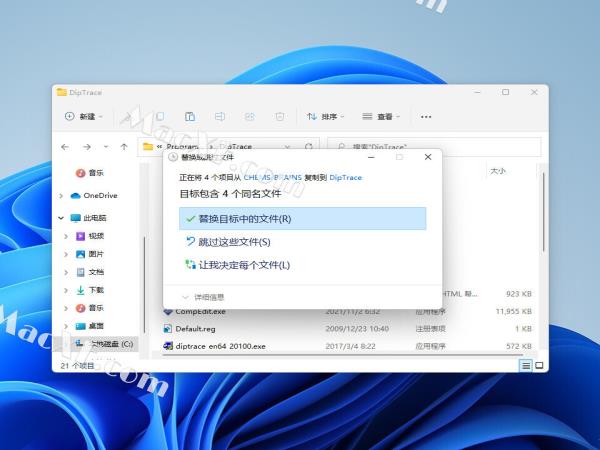Go forward with the right arrow
The image size is (600, 450).
(87, 147)
